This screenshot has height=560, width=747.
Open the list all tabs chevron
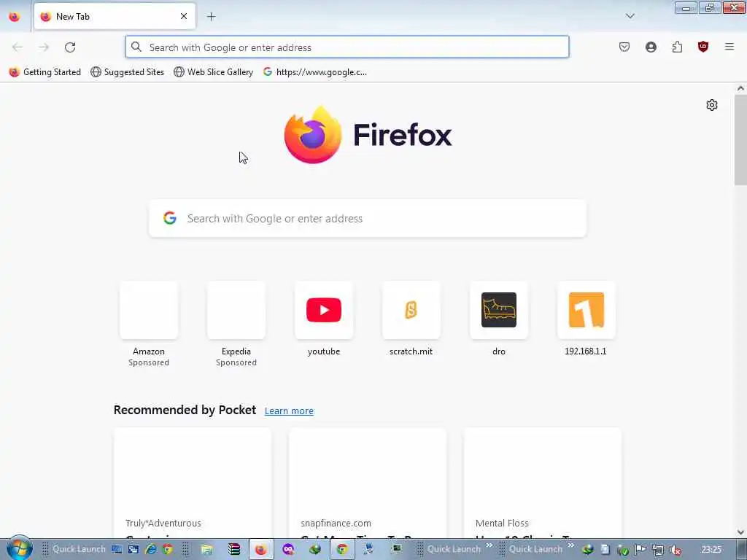630,16
